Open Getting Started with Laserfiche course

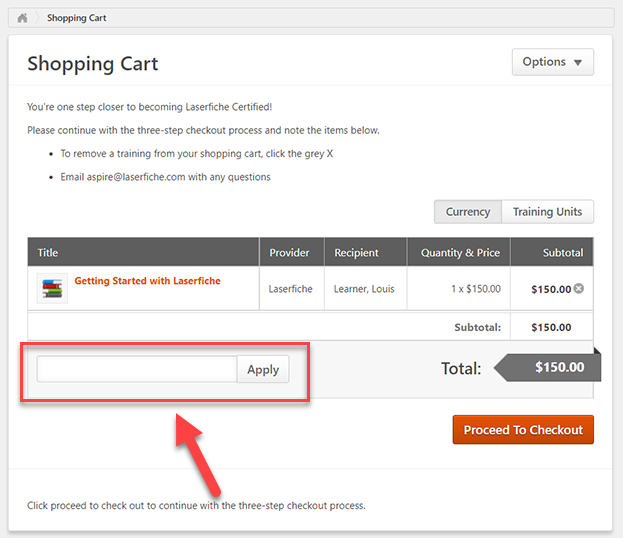point(147,281)
